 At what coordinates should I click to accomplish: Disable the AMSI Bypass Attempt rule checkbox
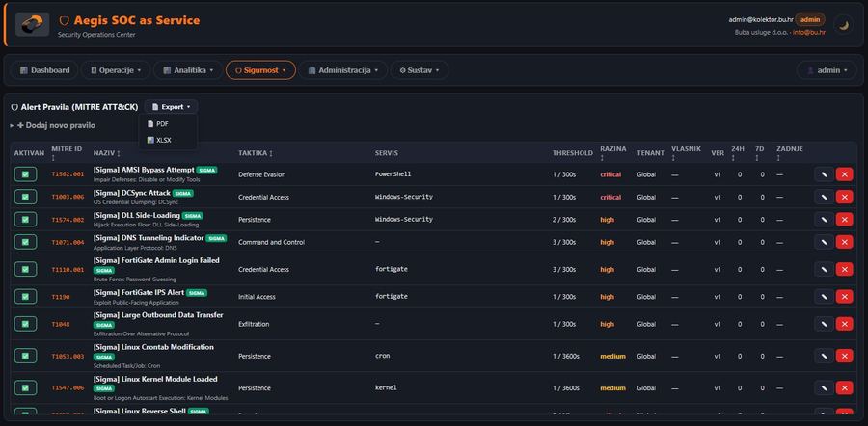[27, 174]
